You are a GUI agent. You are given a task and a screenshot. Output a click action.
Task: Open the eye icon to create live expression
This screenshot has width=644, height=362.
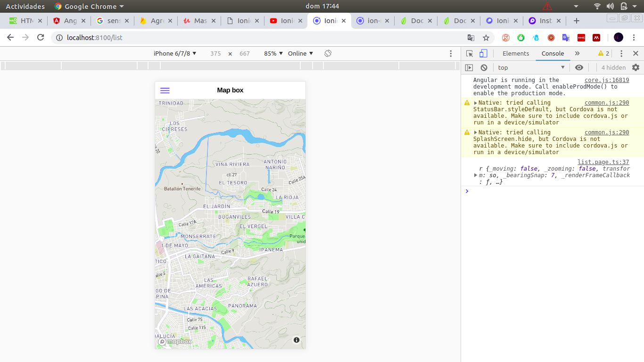pyautogui.click(x=579, y=67)
